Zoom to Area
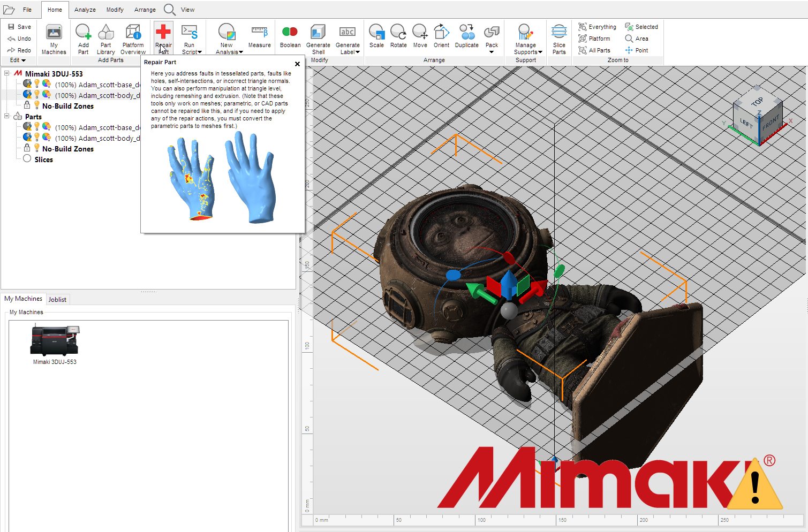The width and height of the screenshot is (808, 532). (637, 39)
